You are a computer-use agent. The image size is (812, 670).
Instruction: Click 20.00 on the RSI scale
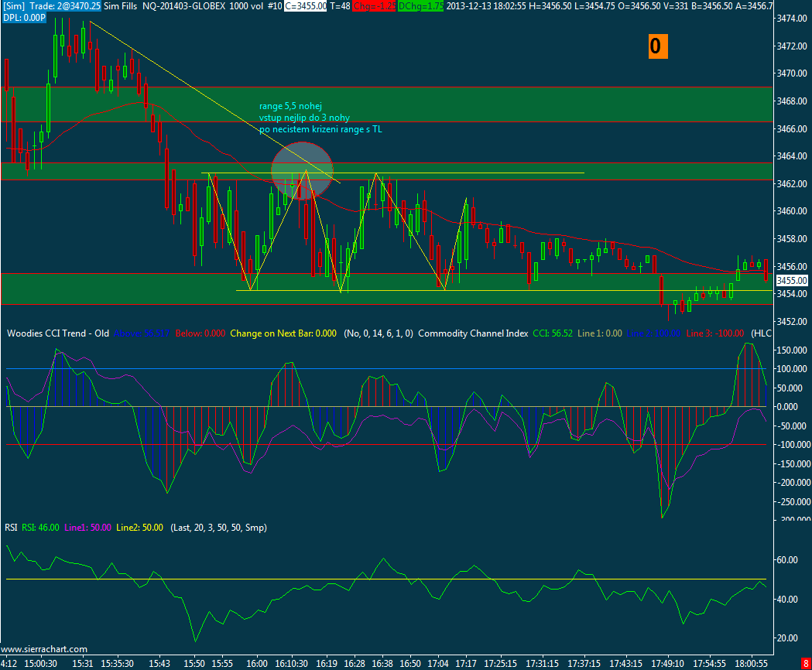click(x=787, y=638)
